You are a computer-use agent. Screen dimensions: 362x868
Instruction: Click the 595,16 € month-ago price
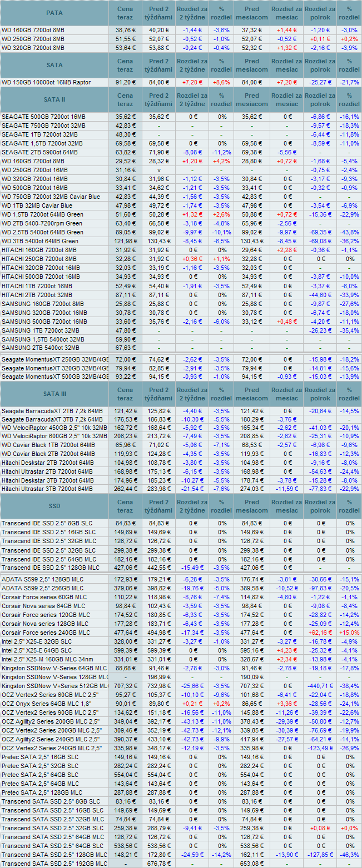pos(252,650)
